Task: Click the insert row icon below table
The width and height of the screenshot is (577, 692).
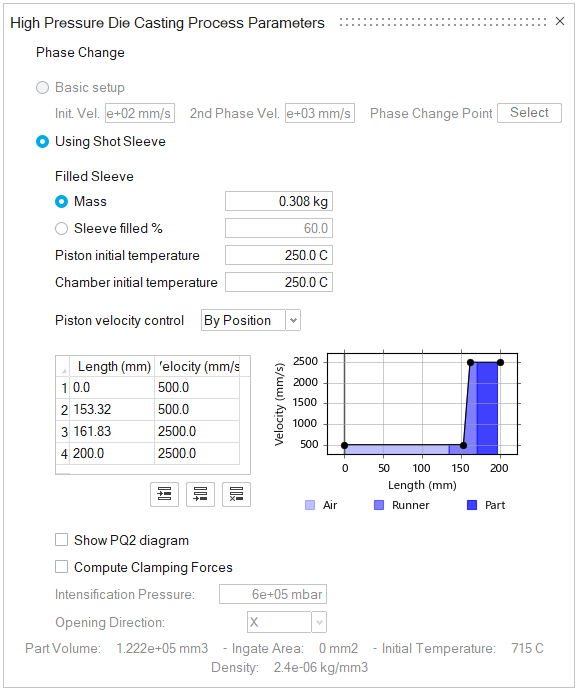Action: [164, 494]
